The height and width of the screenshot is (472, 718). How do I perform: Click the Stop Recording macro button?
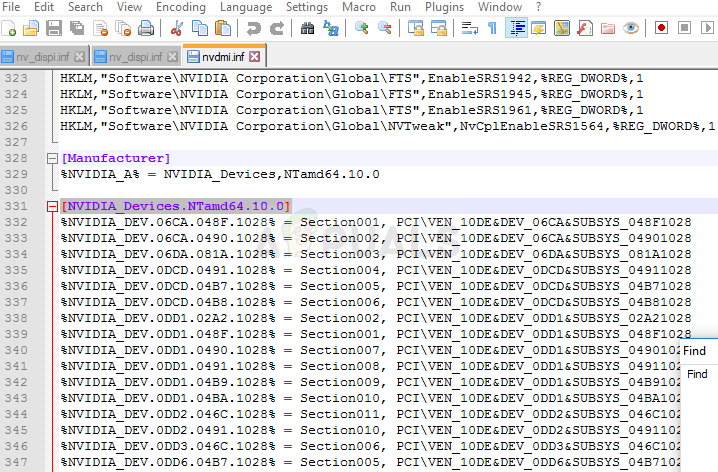click(x=684, y=28)
